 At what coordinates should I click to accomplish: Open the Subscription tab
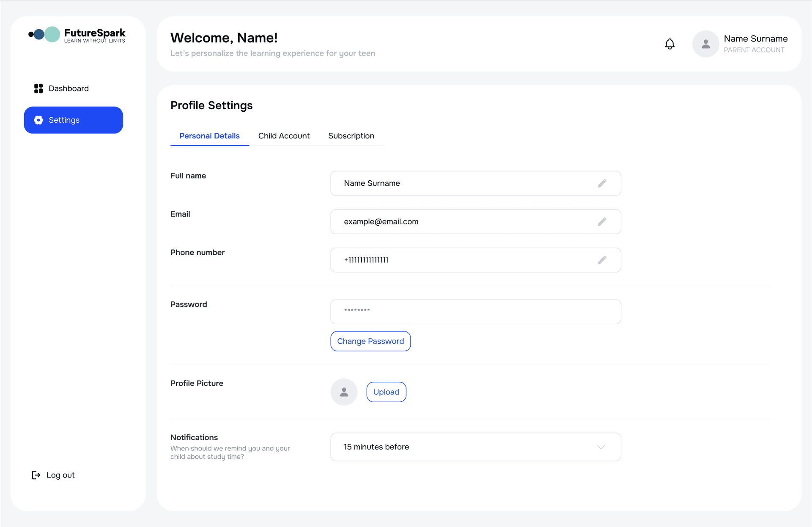pyautogui.click(x=351, y=135)
